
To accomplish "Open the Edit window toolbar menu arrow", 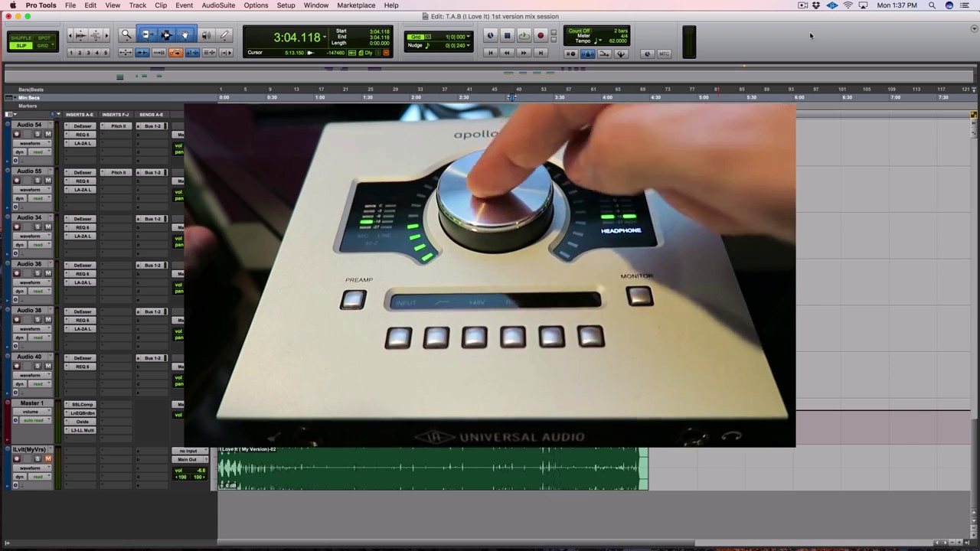I will pos(974,29).
